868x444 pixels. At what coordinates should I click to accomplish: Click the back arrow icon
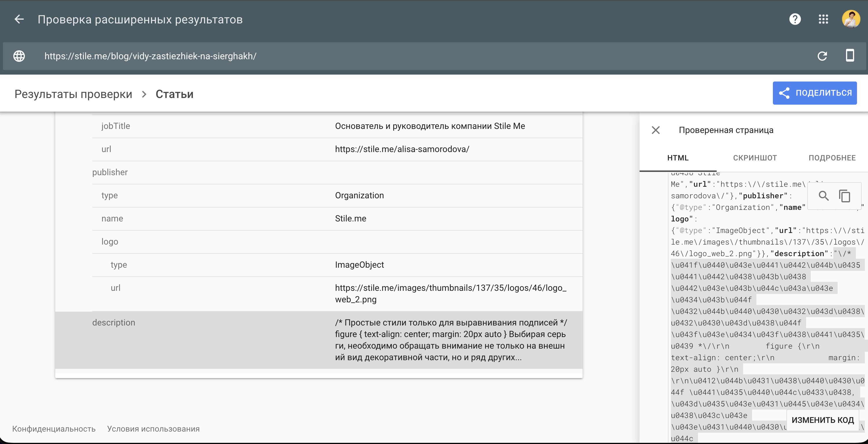[19, 19]
